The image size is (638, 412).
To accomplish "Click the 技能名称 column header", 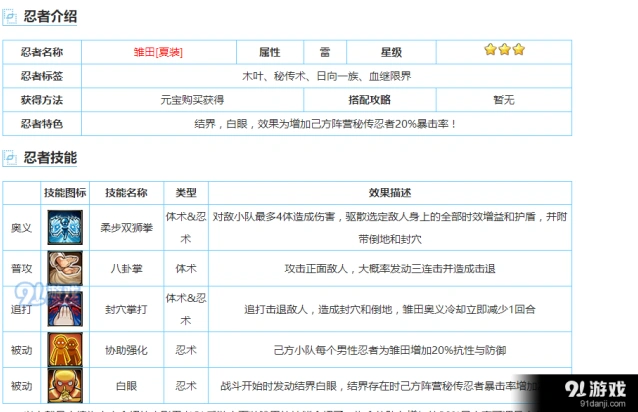I will 126,193.
